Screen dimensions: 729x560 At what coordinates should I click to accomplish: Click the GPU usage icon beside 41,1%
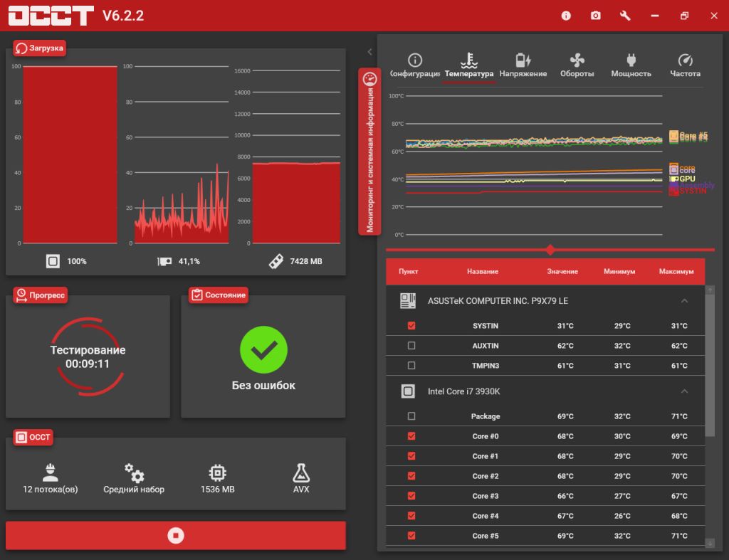coord(164,261)
